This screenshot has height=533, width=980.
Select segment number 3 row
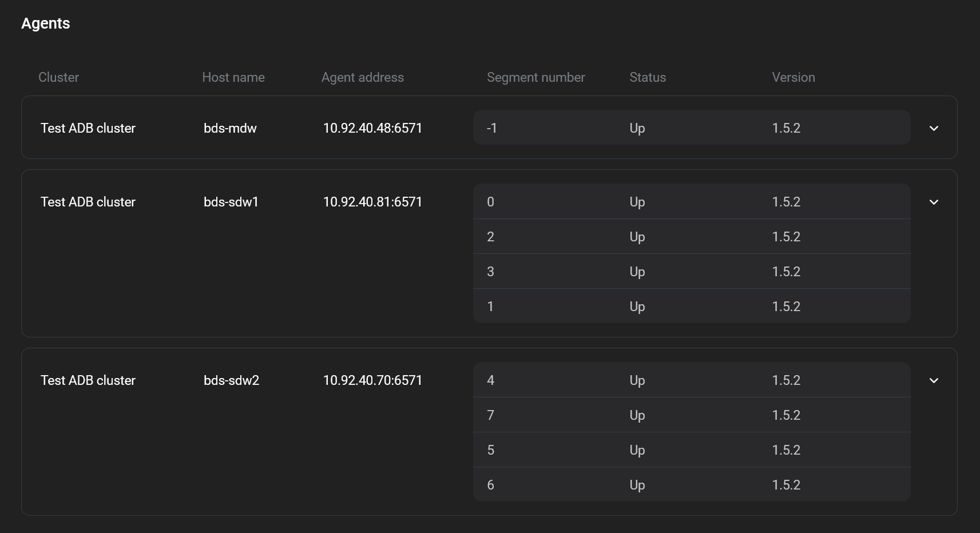point(691,272)
